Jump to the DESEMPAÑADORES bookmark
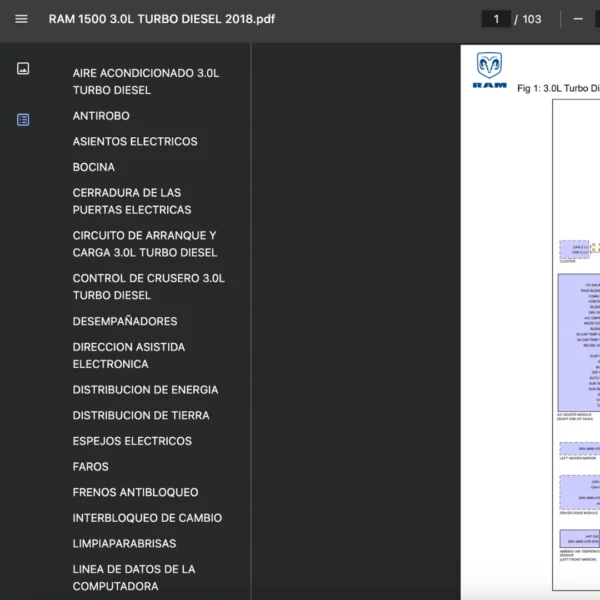 (125, 322)
